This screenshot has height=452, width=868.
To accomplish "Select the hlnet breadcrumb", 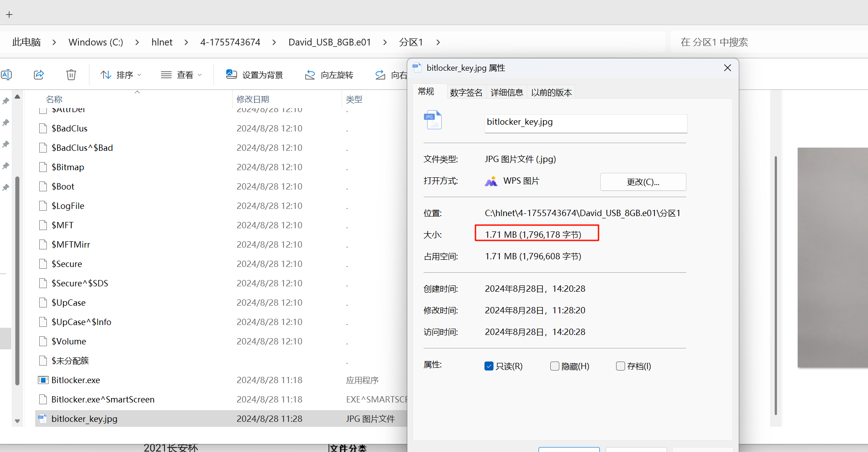I will pos(162,42).
